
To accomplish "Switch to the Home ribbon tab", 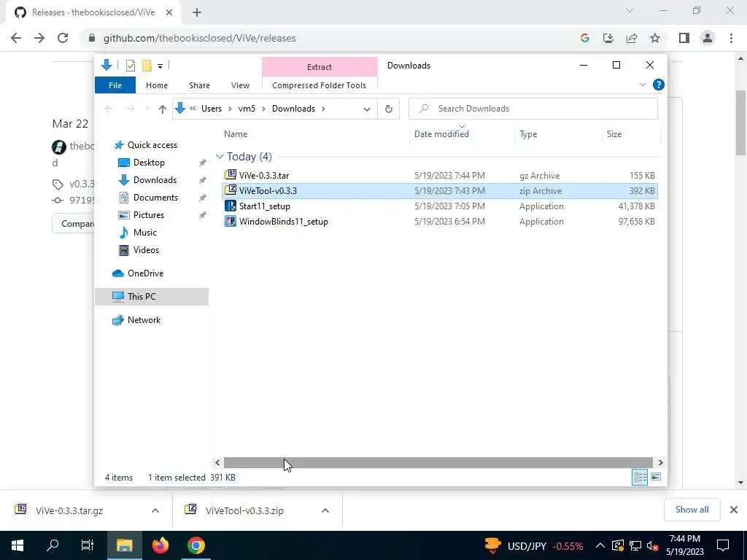I will [x=157, y=85].
